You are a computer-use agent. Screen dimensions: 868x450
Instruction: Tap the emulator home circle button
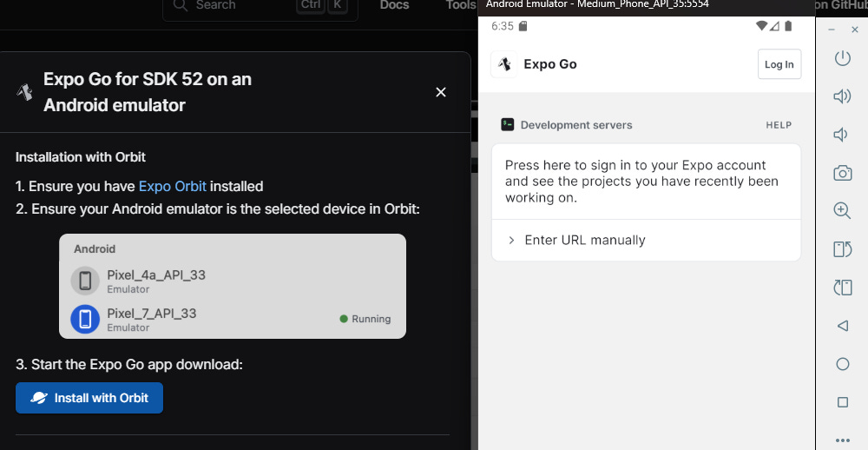pos(843,363)
